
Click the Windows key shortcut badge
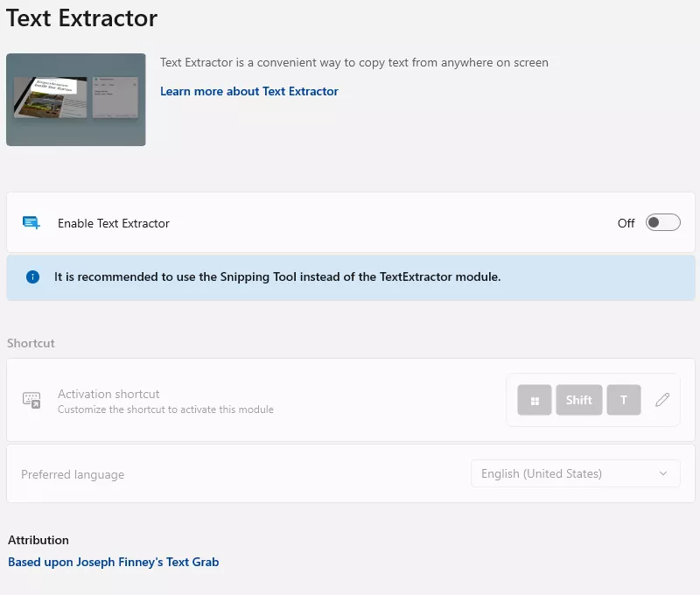[535, 400]
